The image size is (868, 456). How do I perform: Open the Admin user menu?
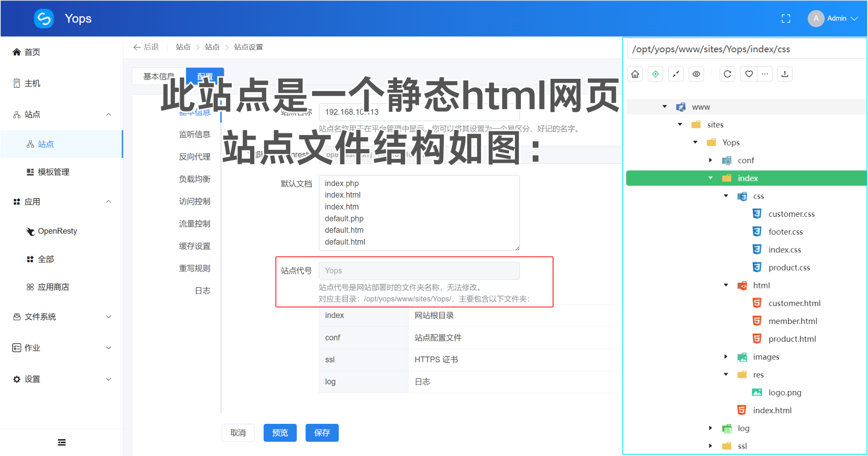click(833, 19)
